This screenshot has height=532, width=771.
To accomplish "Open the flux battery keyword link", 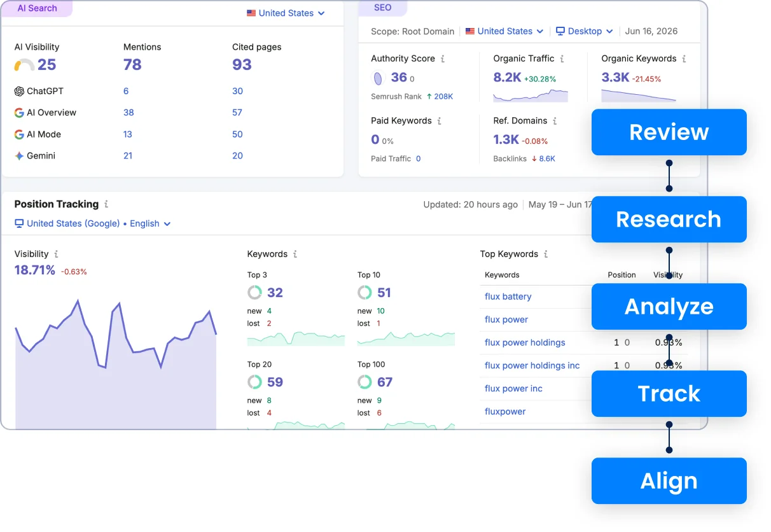I will point(508,297).
